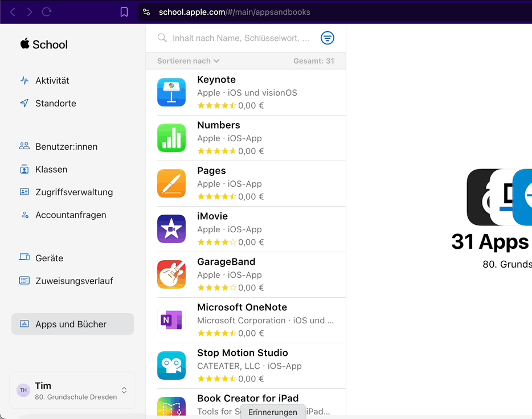
Task: Click the browser back arrow
Action: [x=13, y=12]
